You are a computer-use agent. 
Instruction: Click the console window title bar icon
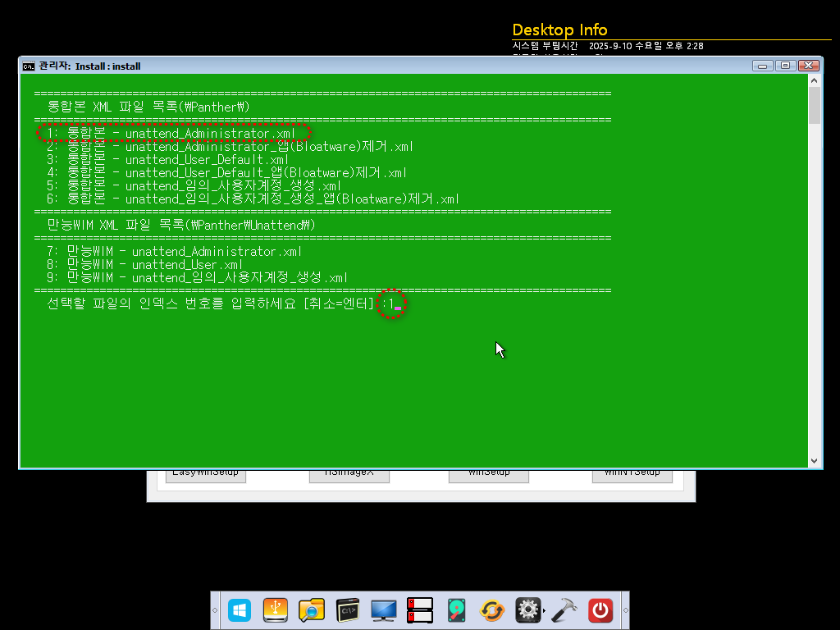[29, 66]
